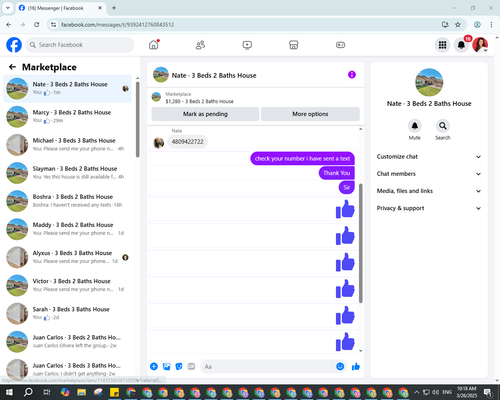The width and height of the screenshot is (500, 400).
Task: Open the $1,280 - 3 Beds 2 Baths House listing
Action: [199, 101]
